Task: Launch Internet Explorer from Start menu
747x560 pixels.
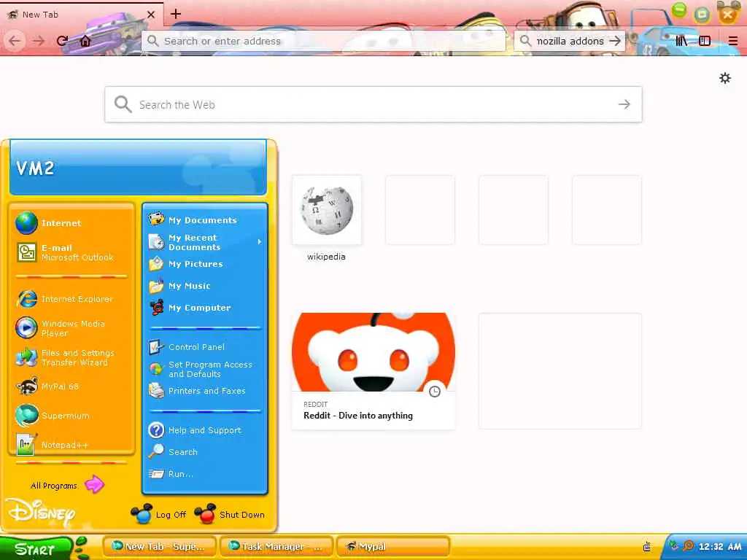Action: [71, 299]
